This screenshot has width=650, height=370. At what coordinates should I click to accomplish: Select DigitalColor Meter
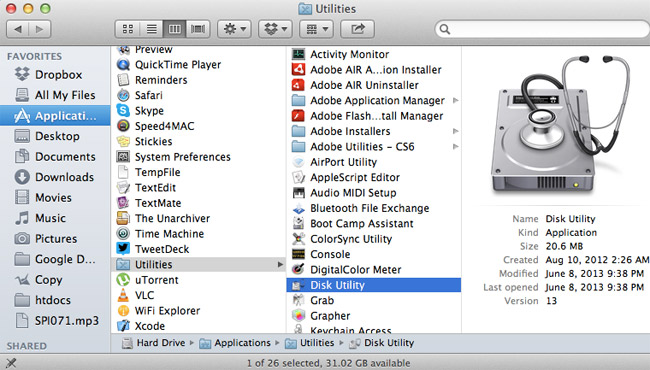[x=374, y=269]
